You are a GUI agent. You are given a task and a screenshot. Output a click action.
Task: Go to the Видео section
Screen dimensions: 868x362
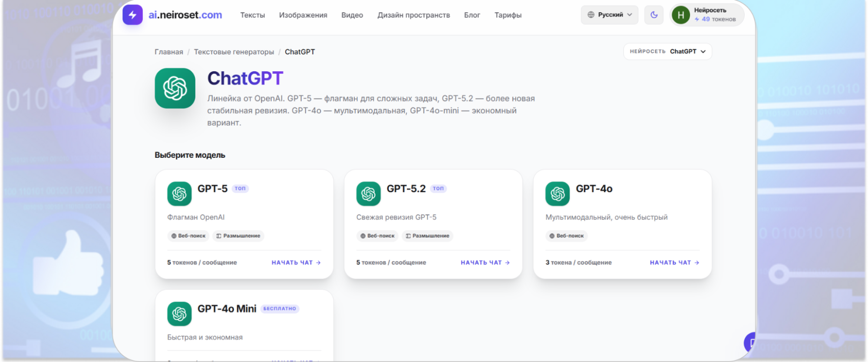(x=352, y=15)
